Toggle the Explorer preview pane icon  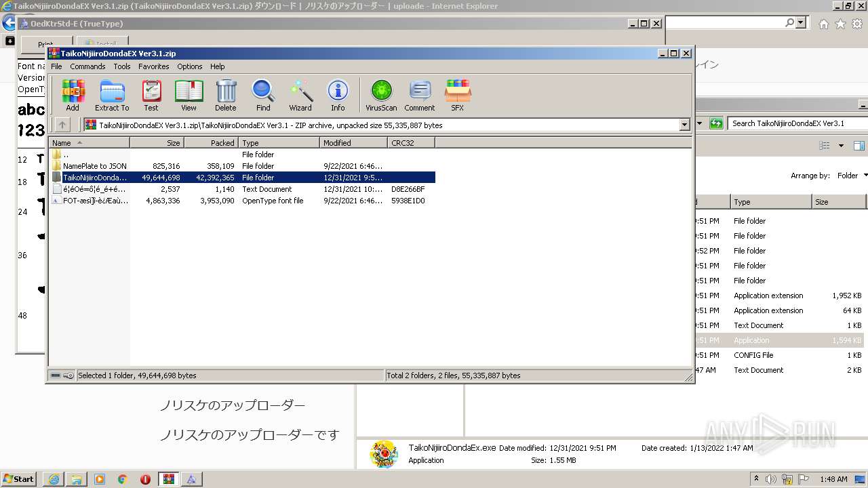(x=859, y=146)
